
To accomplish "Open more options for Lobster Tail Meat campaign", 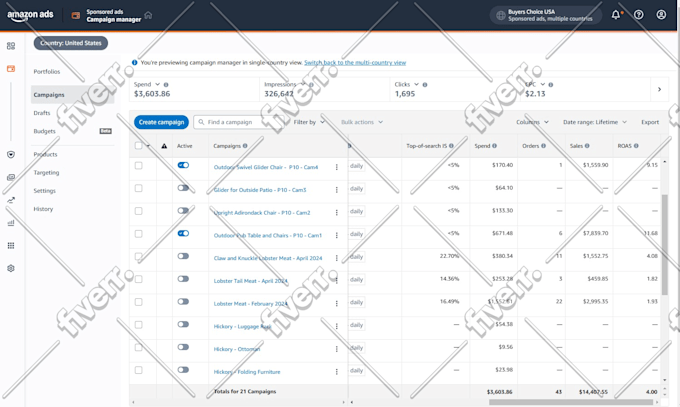I will click(x=337, y=281).
